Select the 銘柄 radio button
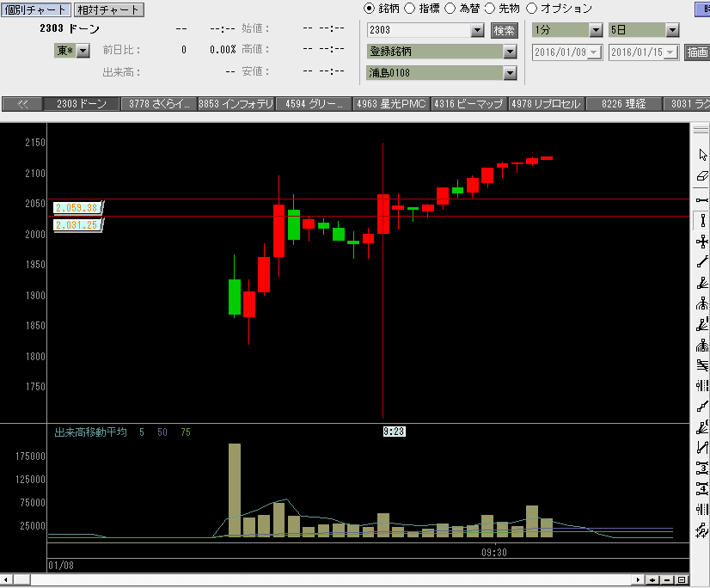 [x=369, y=8]
